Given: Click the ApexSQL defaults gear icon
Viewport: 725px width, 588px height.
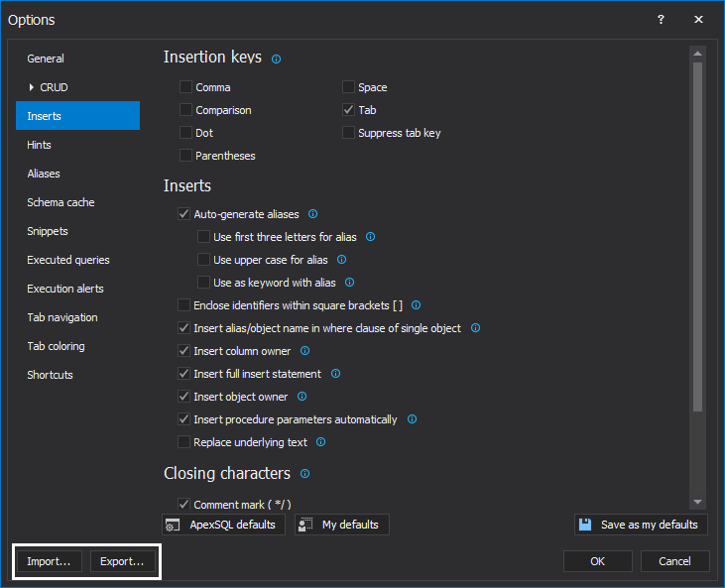Looking at the screenshot, I should pyautogui.click(x=173, y=525).
